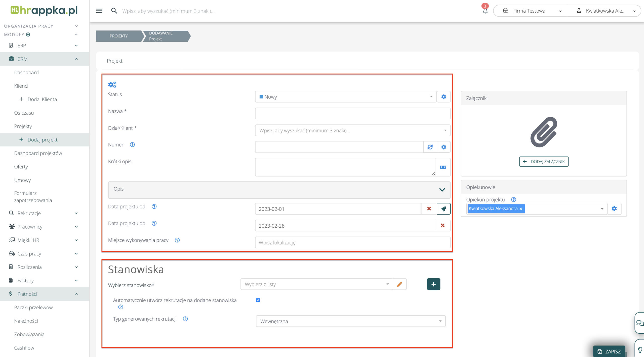This screenshot has height=357, width=644.
Task: Open the Status dropdown showing Nowy
Action: 345,97
